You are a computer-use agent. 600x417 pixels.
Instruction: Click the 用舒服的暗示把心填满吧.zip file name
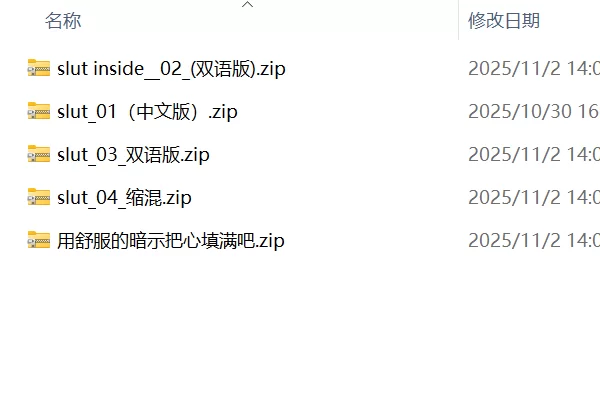[x=171, y=241]
